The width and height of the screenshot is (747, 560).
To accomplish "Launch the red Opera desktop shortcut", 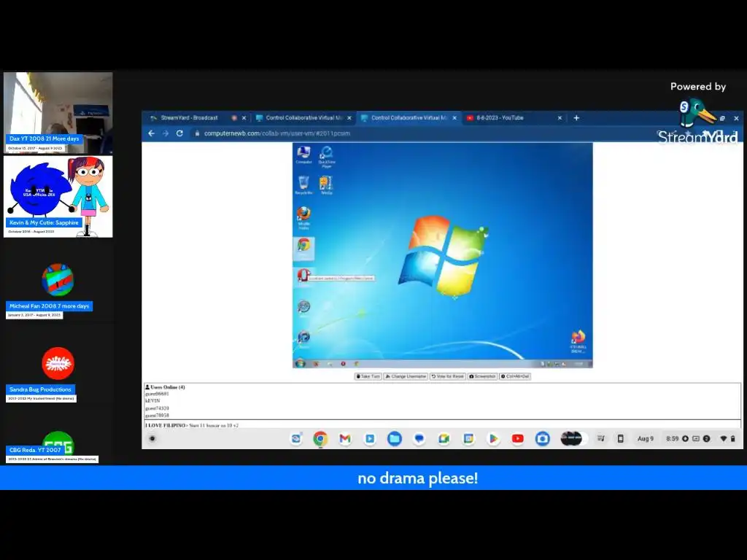I will (x=303, y=276).
